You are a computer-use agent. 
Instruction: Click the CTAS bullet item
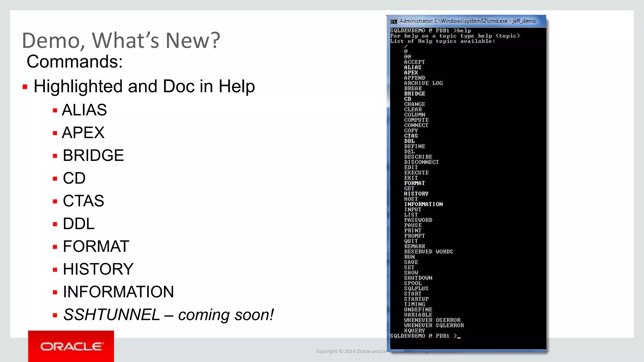tap(83, 201)
